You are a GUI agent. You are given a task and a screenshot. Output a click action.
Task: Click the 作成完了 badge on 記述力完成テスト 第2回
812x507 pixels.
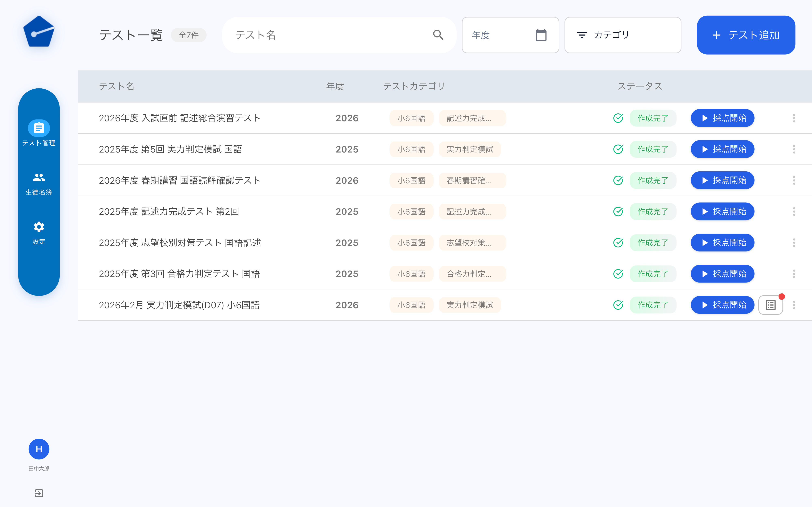(653, 211)
